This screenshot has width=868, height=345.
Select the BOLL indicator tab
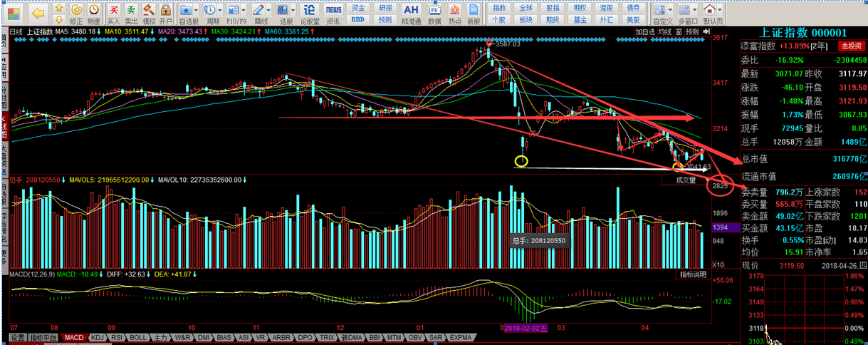tap(139, 337)
